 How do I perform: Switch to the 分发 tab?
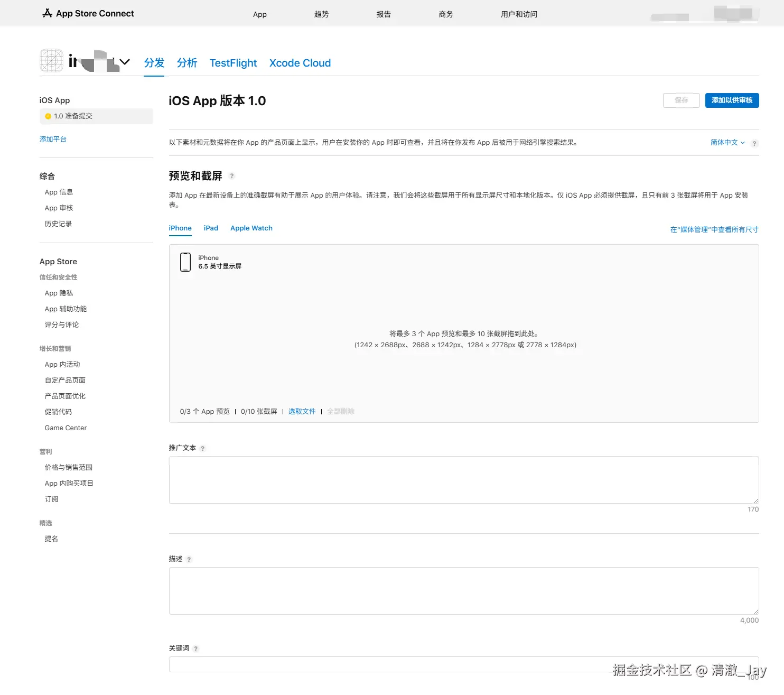154,63
